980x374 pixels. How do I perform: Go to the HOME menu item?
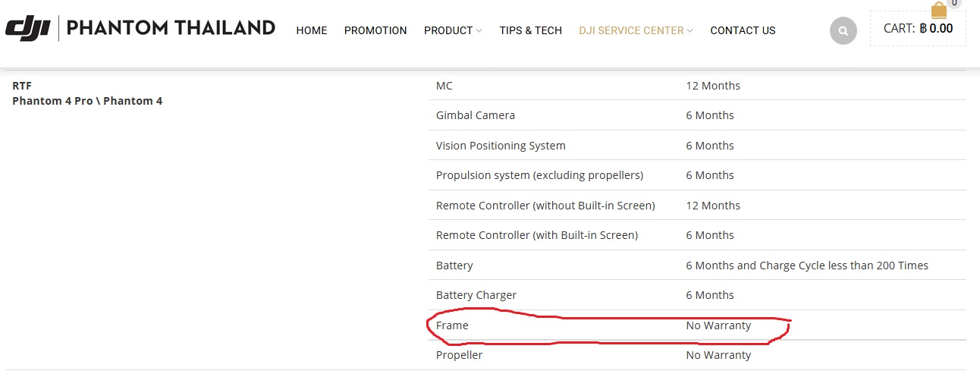coord(312,30)
